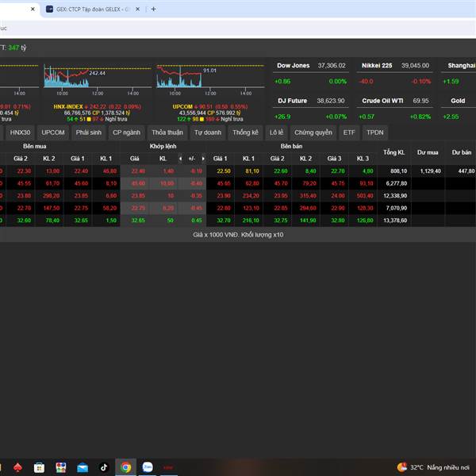Click buy volume 299,20 in KL 2
Viewport: 476px width, 476px height.
coord(52,196)
